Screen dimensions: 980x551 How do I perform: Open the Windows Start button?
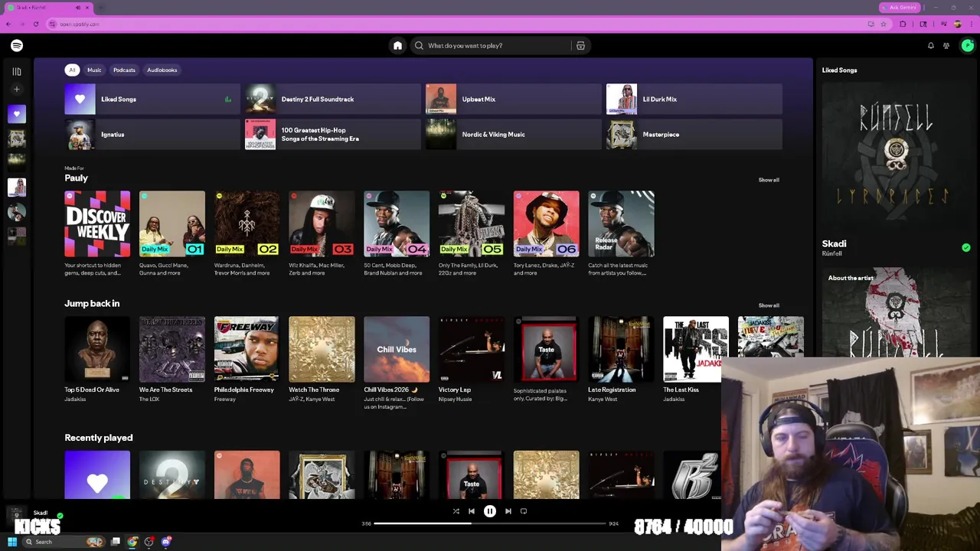click(x=12, y=543)
